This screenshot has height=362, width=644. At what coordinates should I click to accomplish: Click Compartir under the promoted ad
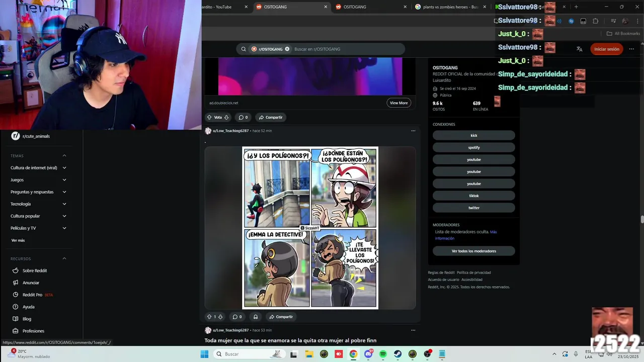click(271, 117)
